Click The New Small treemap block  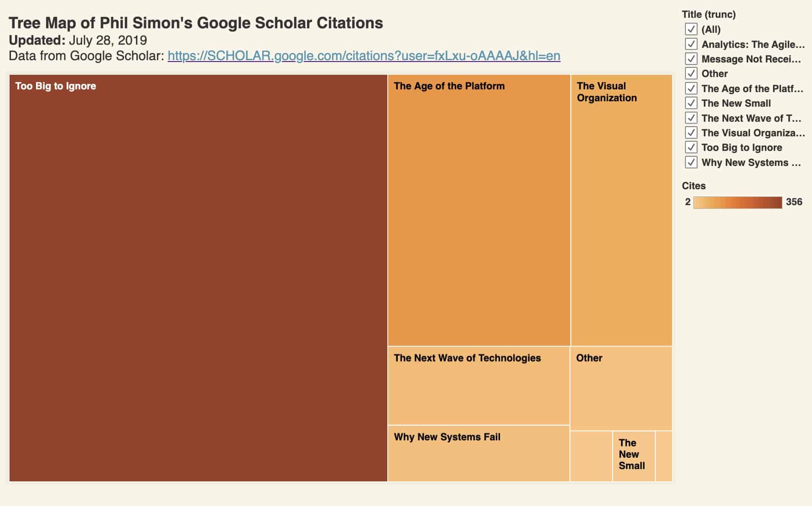pos(634,456)
